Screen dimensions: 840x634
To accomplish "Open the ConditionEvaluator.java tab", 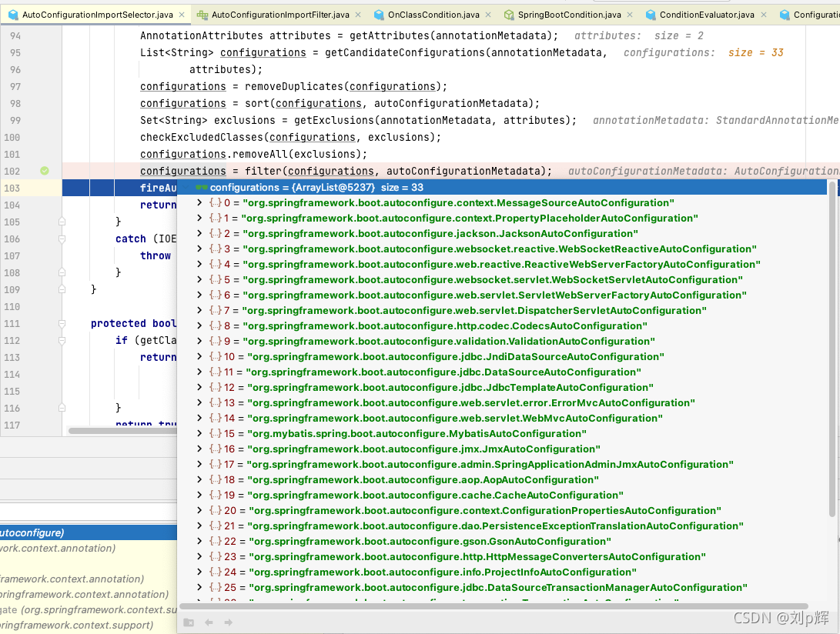I will 707,15.
